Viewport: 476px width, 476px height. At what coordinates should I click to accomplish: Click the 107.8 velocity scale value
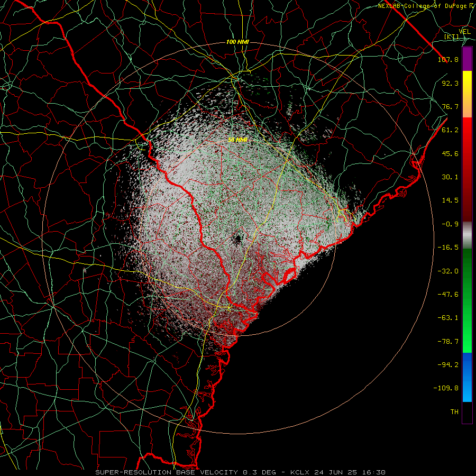448,59
